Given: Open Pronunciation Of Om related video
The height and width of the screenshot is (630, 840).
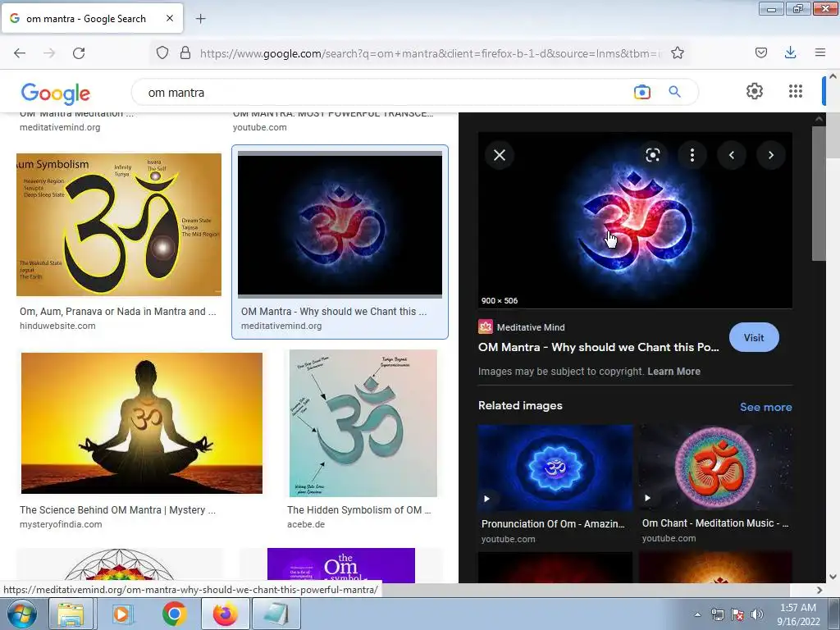Looking at the screenshot, I should pyautogui.click(x=555, y=468).
